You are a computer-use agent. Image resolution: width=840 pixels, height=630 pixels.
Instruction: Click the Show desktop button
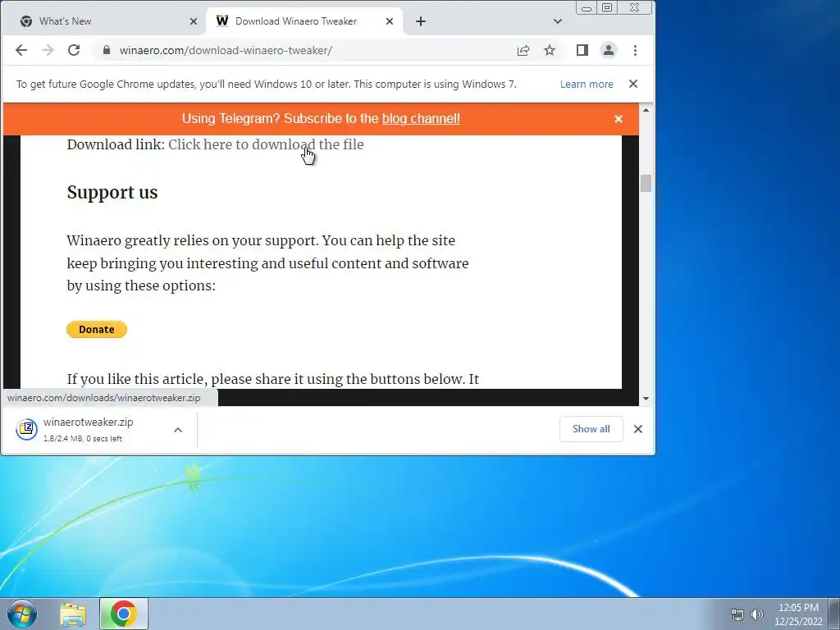click(834, 614)
